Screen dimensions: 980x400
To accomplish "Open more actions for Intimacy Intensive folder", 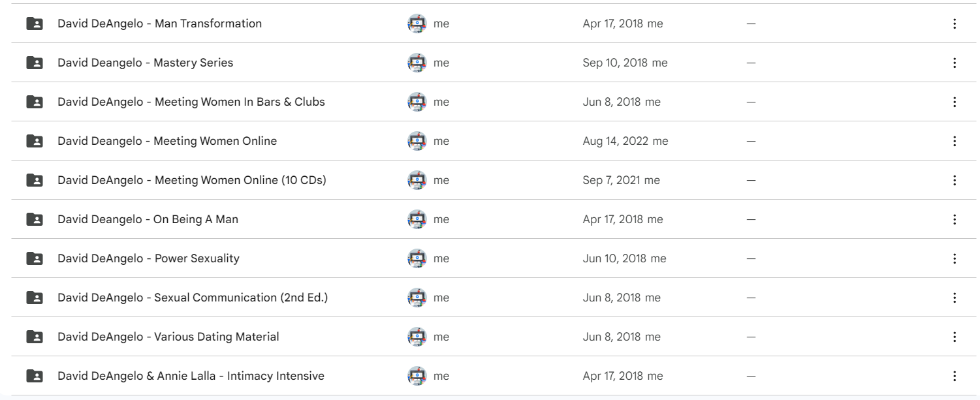I will (x=955, y=376).
